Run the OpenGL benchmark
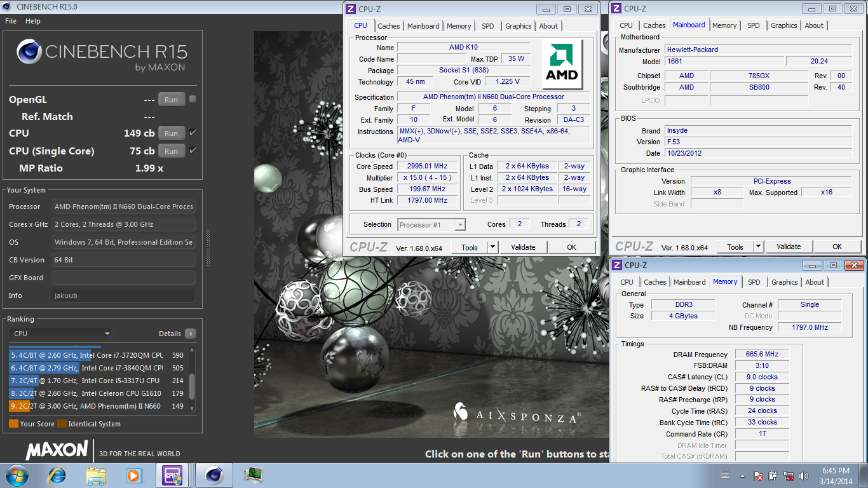This screenshot has height=488, width=868. point(172,100)
